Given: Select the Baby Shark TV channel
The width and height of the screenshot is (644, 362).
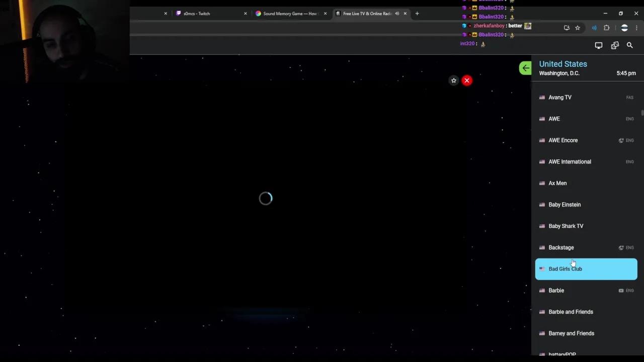Looking at the screenshot, I should pos(586,226).
